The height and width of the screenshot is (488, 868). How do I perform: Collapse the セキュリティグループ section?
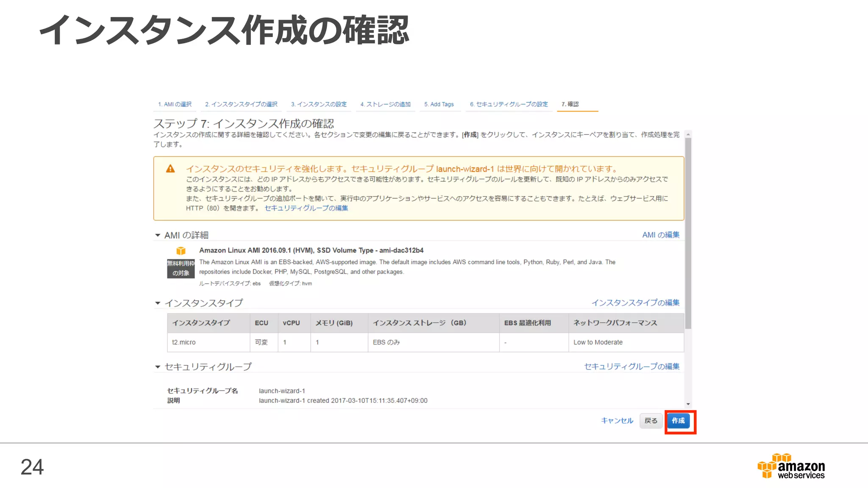click(158, 367)
